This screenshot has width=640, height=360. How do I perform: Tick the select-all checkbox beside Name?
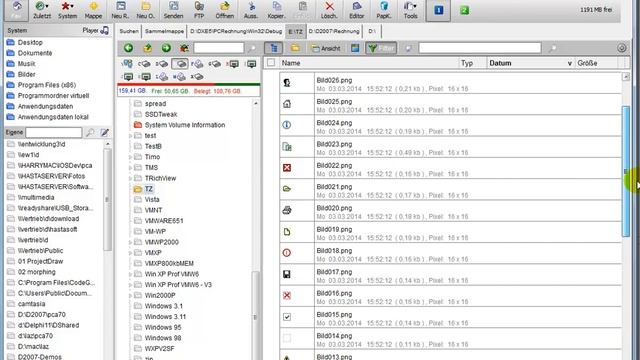(x=271, y=63)
